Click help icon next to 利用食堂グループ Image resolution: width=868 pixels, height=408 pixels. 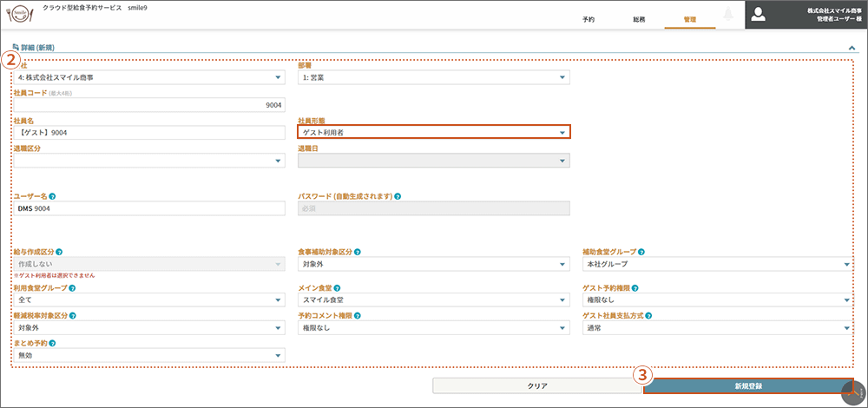73,288
